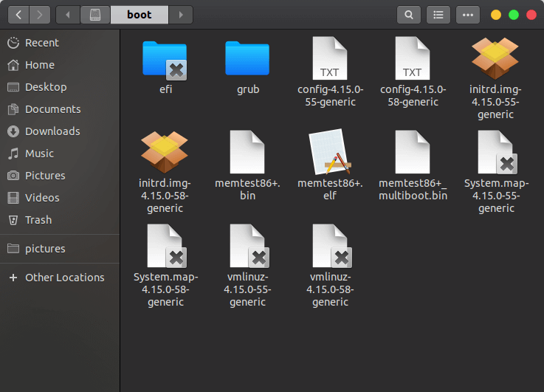Select initrd.img-4.15.0-55-generic package icon
Image resolution: width=544 pixels, height=392 pixels.
(495, 60)
